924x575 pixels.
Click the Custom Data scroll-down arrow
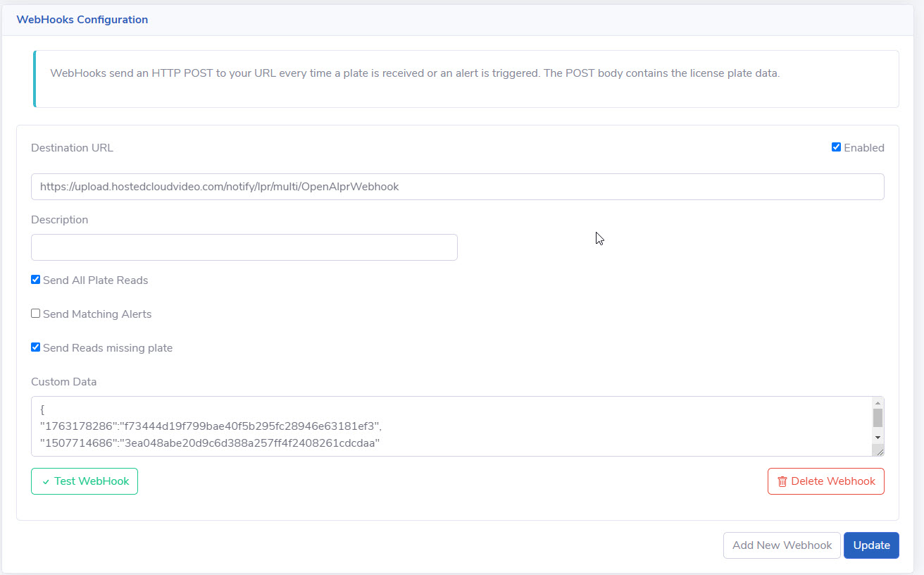coord(878,437)
